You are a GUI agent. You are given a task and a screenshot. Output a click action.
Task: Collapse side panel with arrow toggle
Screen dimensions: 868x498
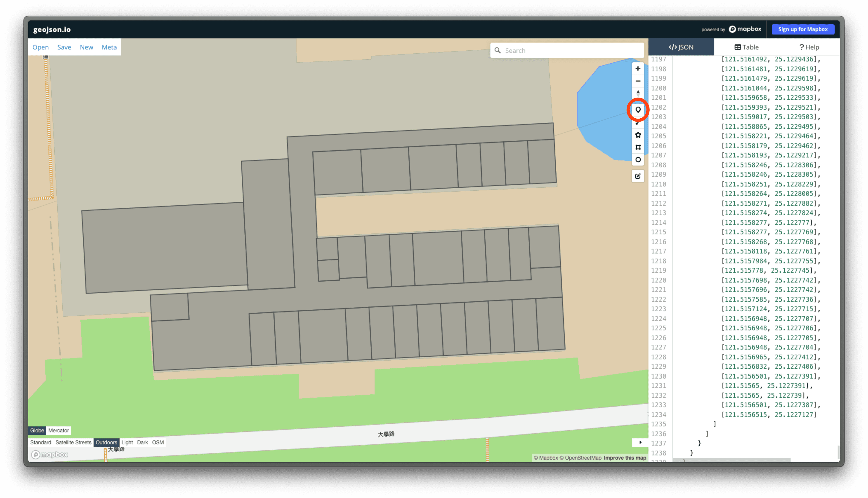click(x=640, y=442)
